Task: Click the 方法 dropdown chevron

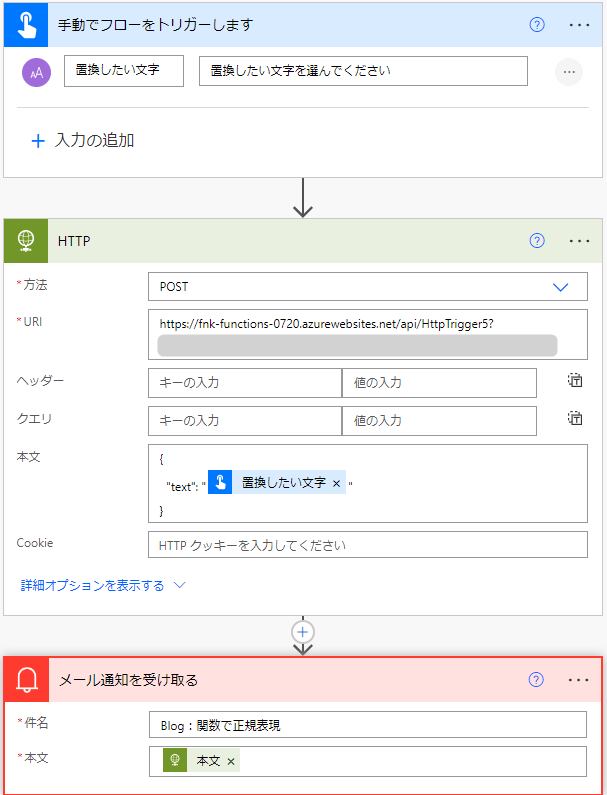Action: pyautogui.click(x=560, y=287)
